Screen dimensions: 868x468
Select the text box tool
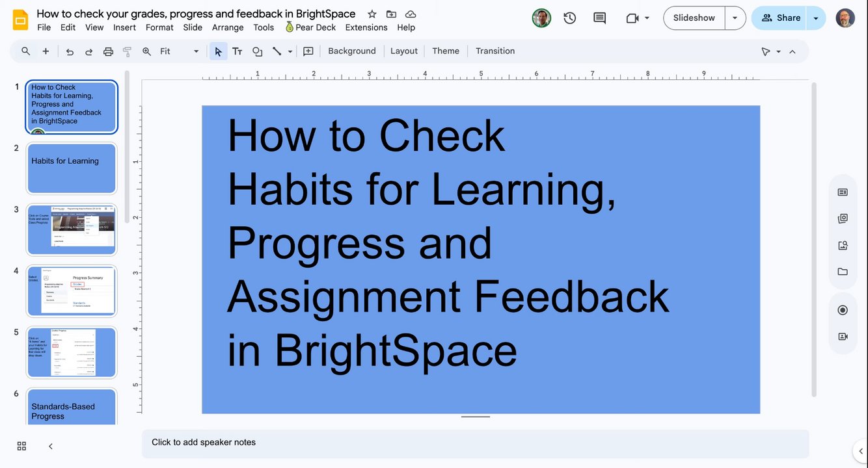237,51
